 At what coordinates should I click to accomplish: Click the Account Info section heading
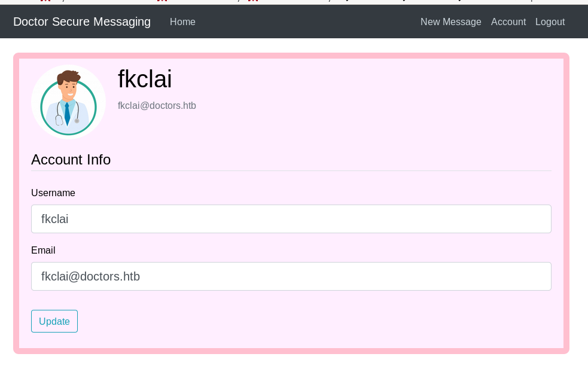coord(71,160)
